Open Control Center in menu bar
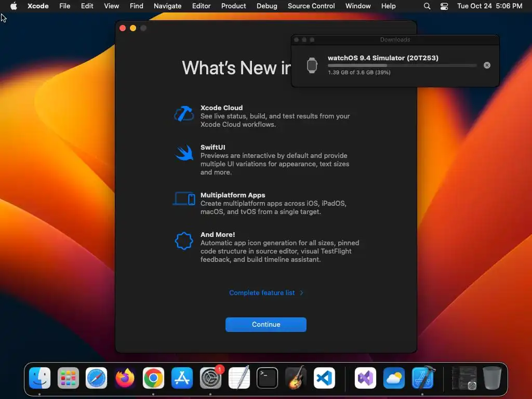532x399 pixels. click(x=444, y=6)
